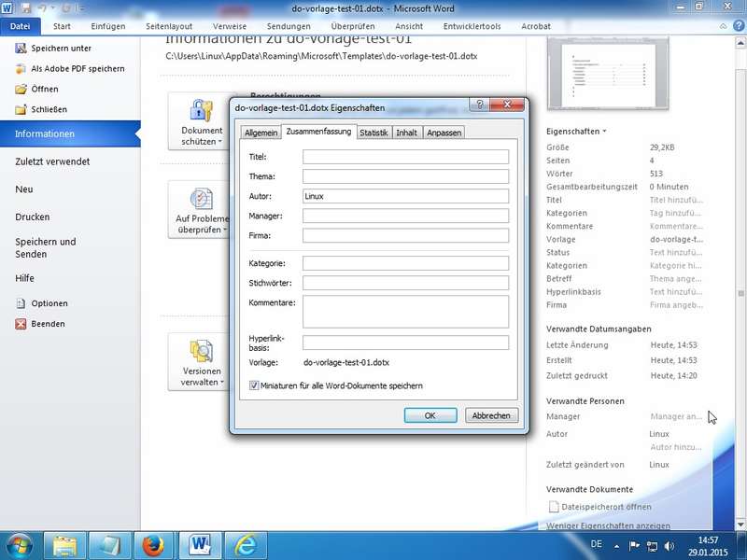
Task: Show hidden tray icons arrow
Action: pyautogui.click(x=616, y=546)
